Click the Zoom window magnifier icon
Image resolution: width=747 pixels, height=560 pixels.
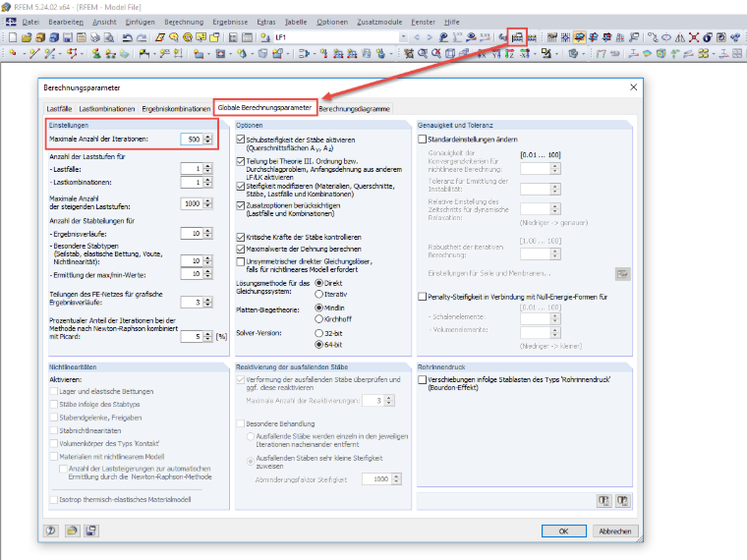coord(423,53)
